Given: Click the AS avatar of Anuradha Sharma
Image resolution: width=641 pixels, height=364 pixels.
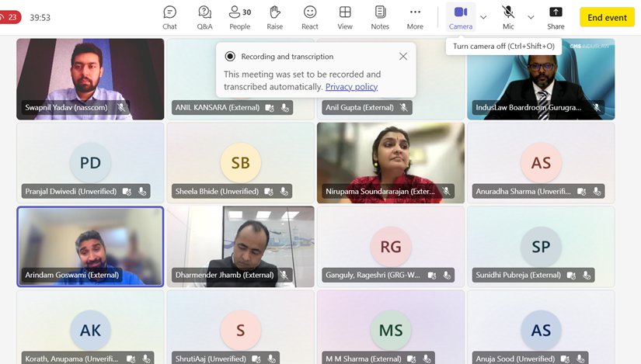Looking at the screenshot, I should [541, 162].
